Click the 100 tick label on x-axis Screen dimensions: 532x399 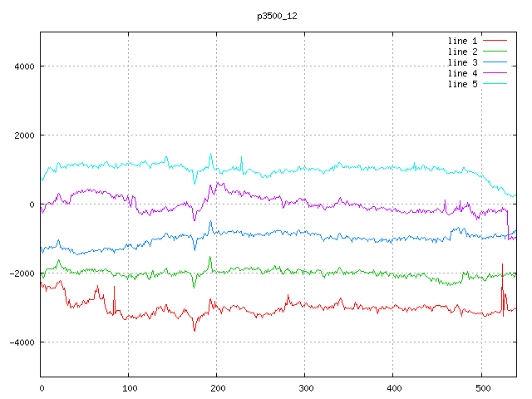click(129, 387)
